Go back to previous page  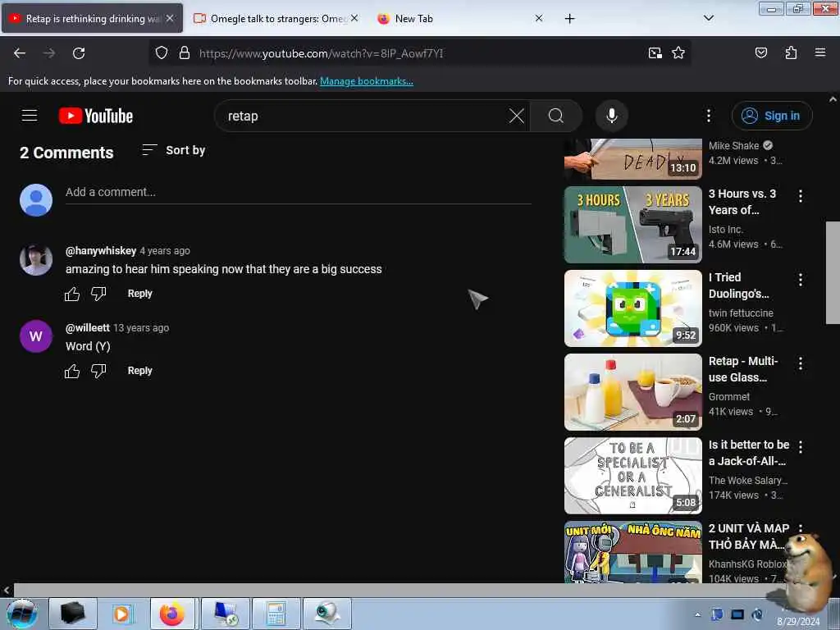point(20,53)
